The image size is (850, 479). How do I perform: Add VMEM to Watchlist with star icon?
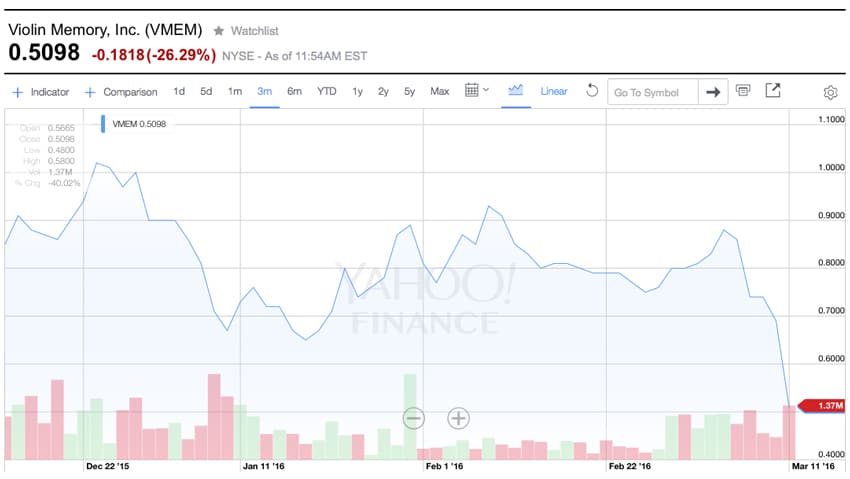pos(218,31)
